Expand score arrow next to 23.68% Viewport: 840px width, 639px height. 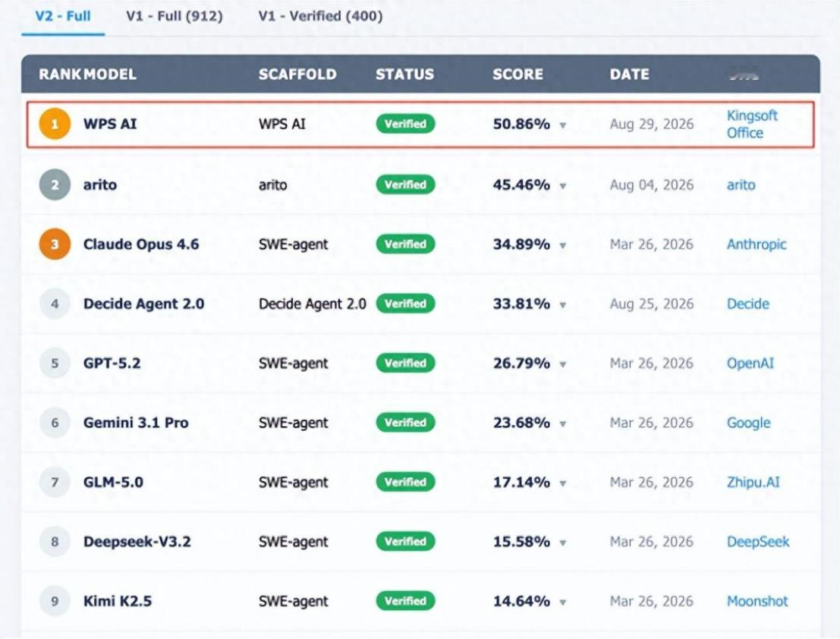pos(563,424)
